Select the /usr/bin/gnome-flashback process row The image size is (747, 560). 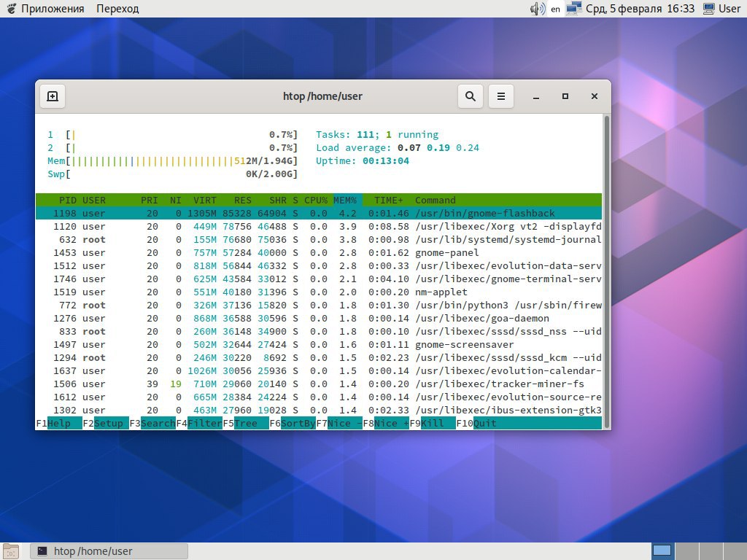319,214
